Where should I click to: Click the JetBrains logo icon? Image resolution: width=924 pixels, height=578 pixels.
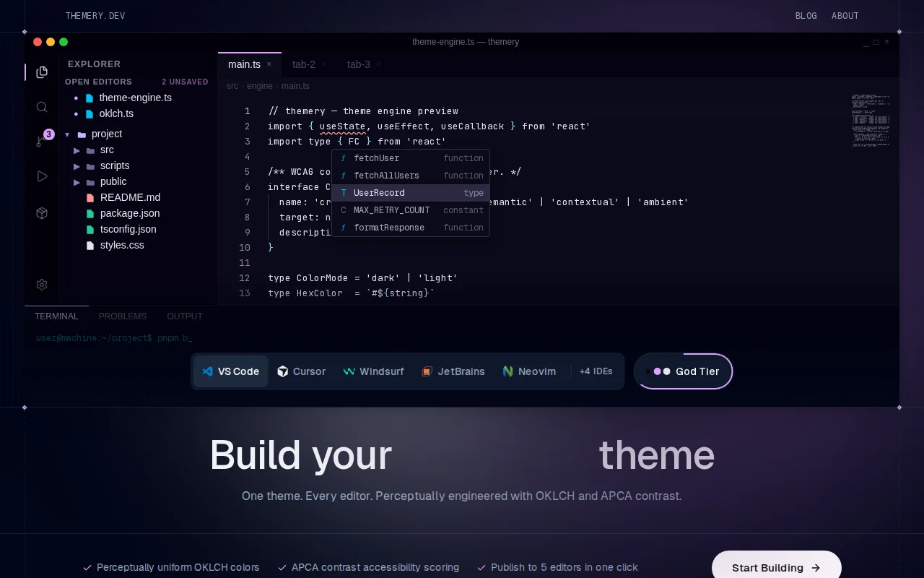[x=427, y=371]
